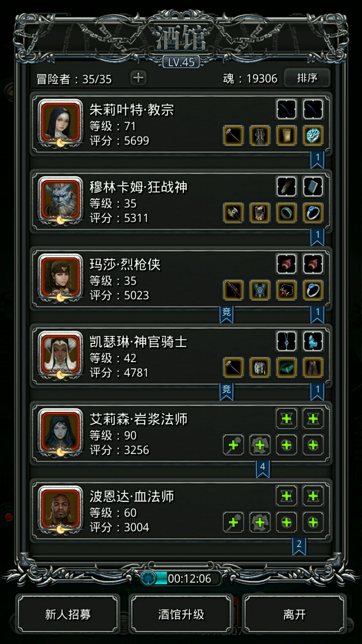This screenshot has width=362, height=644.
Task: Tap the 竞 bookmark under 凯瑟琳·神官骑士
Action: tap(227, 391)
